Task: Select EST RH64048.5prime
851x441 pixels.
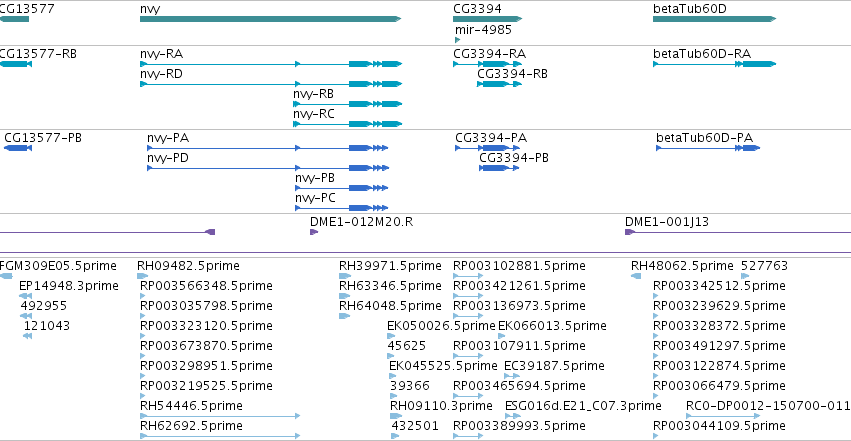Action: click(x=345, y=316)
